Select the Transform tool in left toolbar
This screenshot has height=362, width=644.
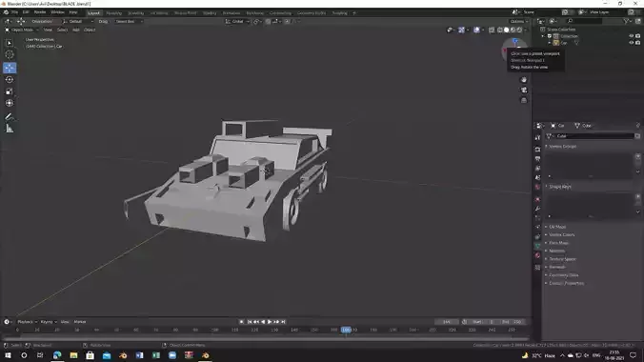click(x=10, y=103)
